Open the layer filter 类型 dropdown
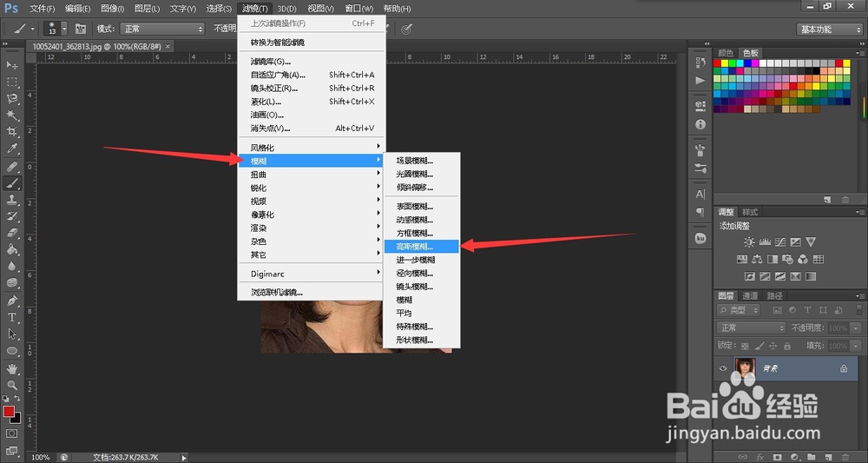Image resolution: width=868 pixels, height=463 pixels. pyautogui.click(x=739, y=310)
